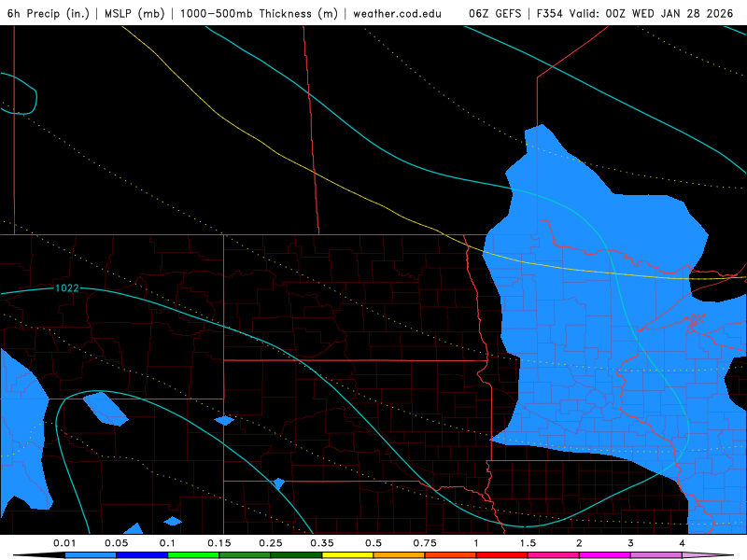
Task: Click the '6h Precip (in.)' title text
Action: pyautogui.click(x=49, y=13)
